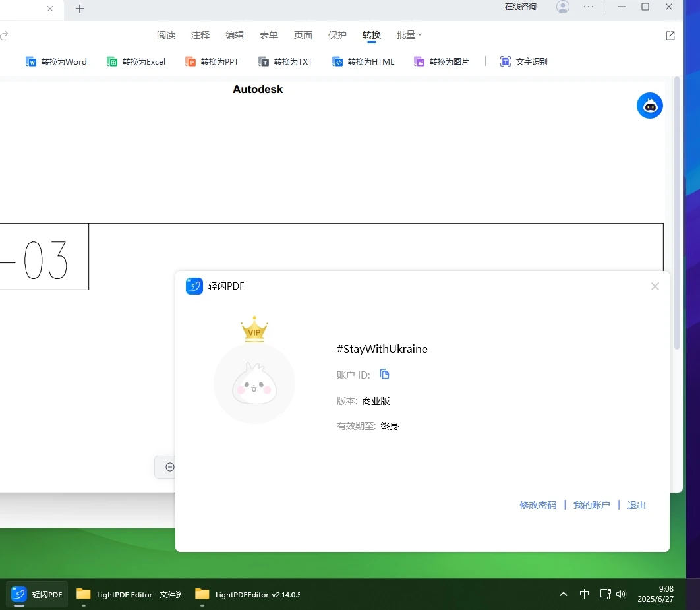
Task: Close the current document tab
Action: coord(50,9)
